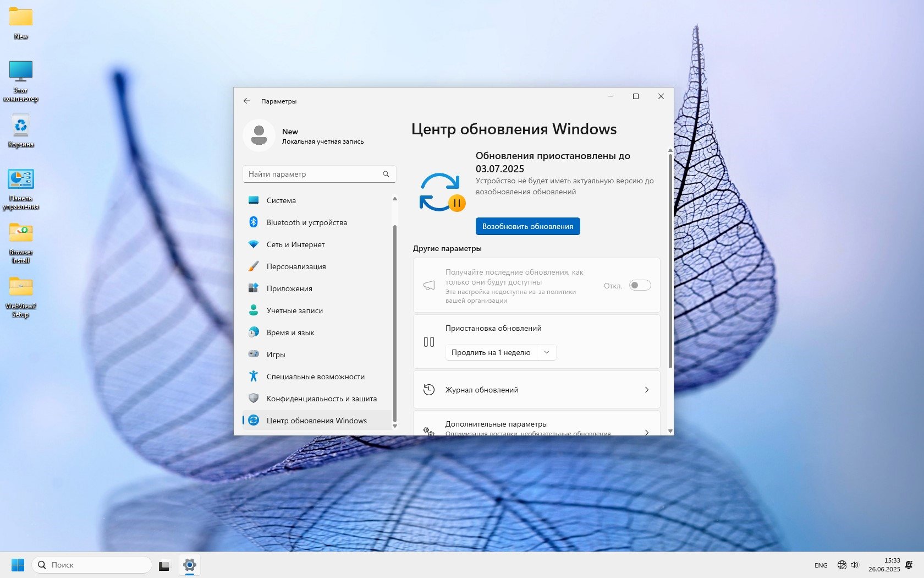This screenshot has width=924, height=578.
Task: Click the globe clock icon for Время и язык
Action: click(254, 332)
